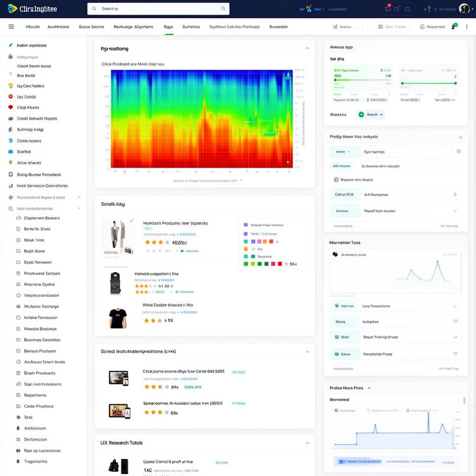This screenshot has height=476, width=476.
Task: Open the hamburger menu below the logo
Action: tap(12, 26)
